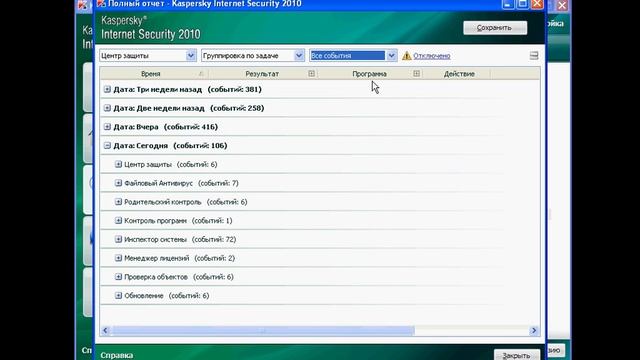
Task: Click the Закрыть button
Action: pos(516,355)
